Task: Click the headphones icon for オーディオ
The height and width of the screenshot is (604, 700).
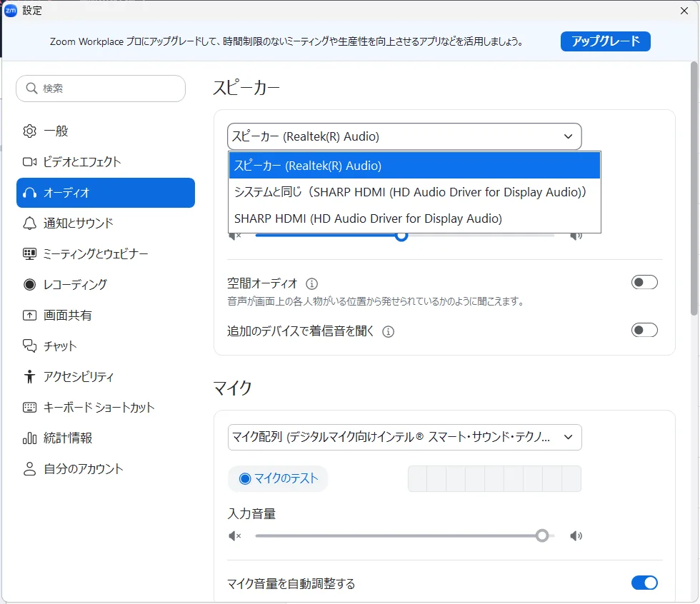Action: coord(29,193)
